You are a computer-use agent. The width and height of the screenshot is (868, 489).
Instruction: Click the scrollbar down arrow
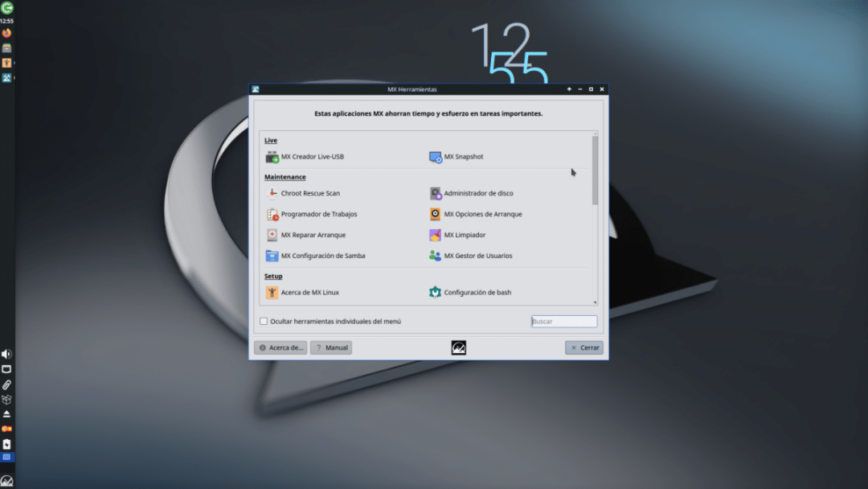pyautogui.click(x=595, y=302)
